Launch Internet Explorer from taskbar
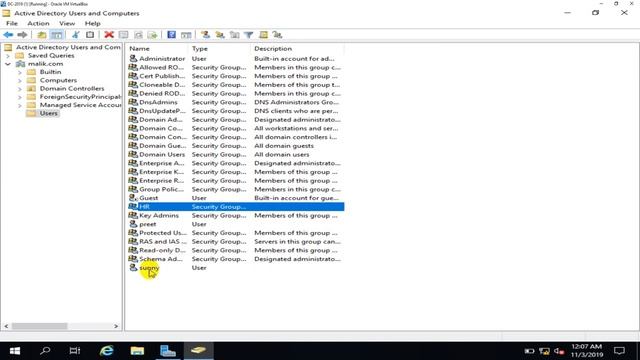 107,351
